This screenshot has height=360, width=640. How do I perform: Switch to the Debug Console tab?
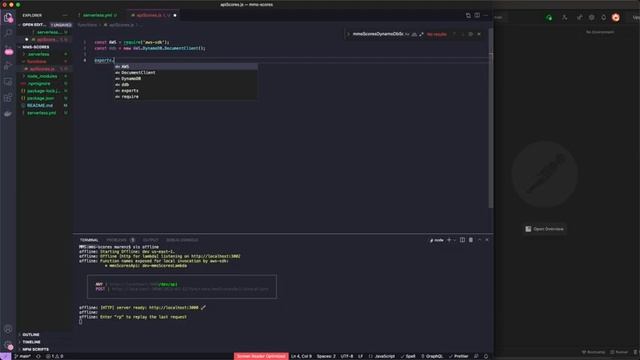coord(182,240)
